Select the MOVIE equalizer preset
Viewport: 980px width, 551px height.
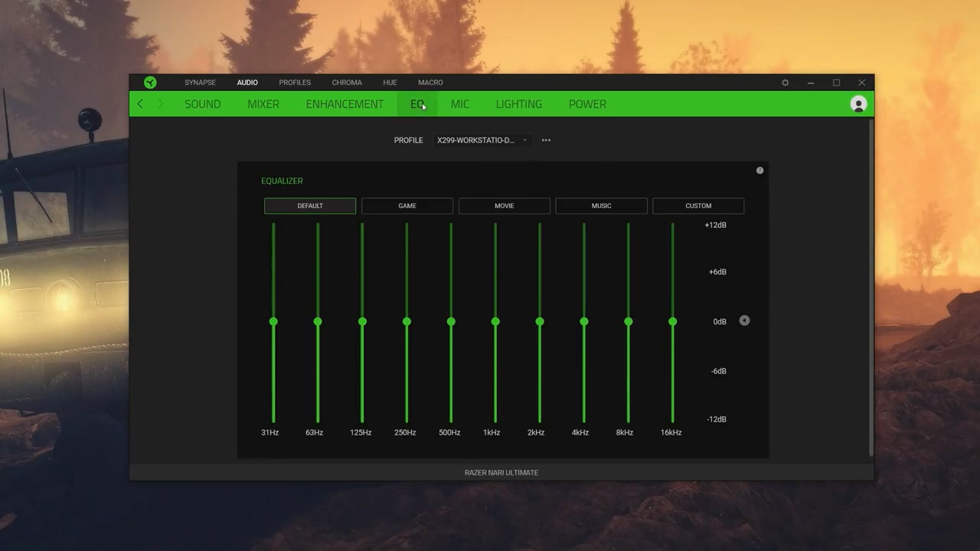(x=504, y=206)
